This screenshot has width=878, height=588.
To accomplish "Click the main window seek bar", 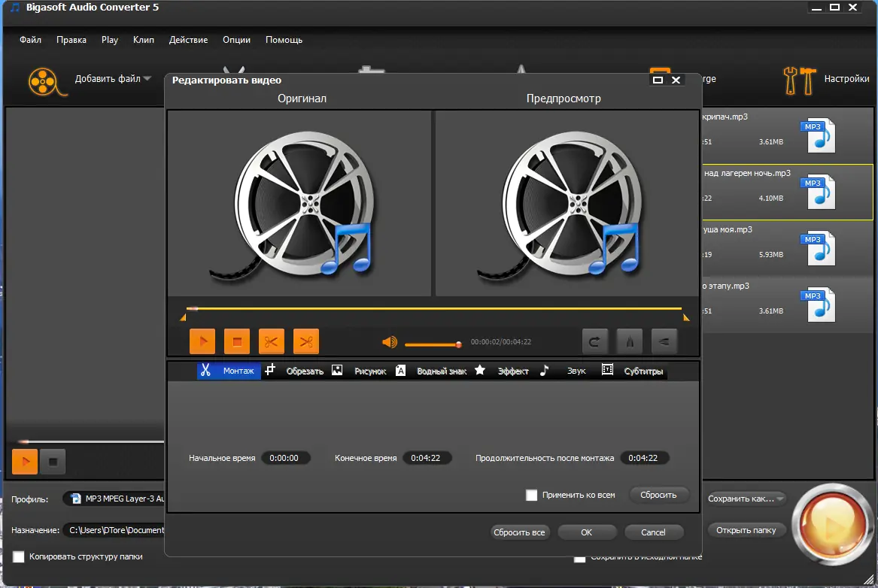I will pos(90,441).
